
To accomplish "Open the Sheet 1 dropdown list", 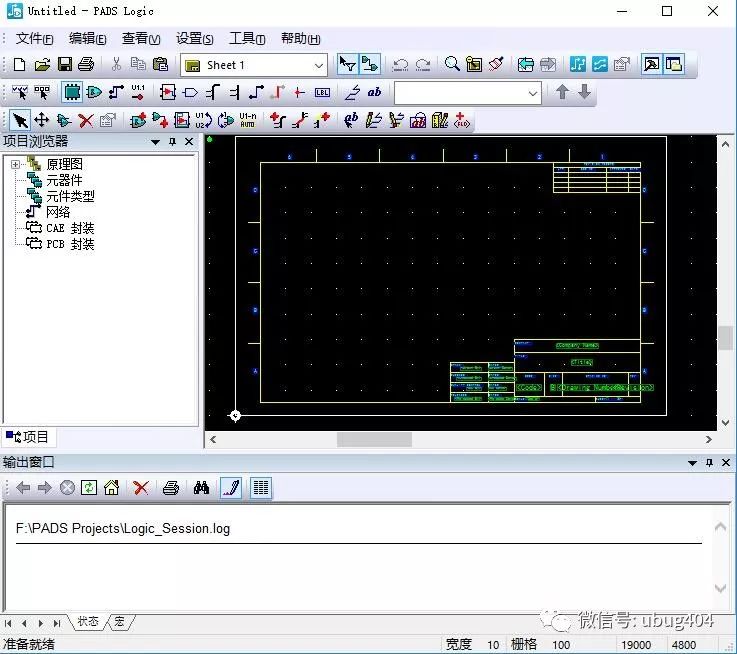I will [319, 65].
